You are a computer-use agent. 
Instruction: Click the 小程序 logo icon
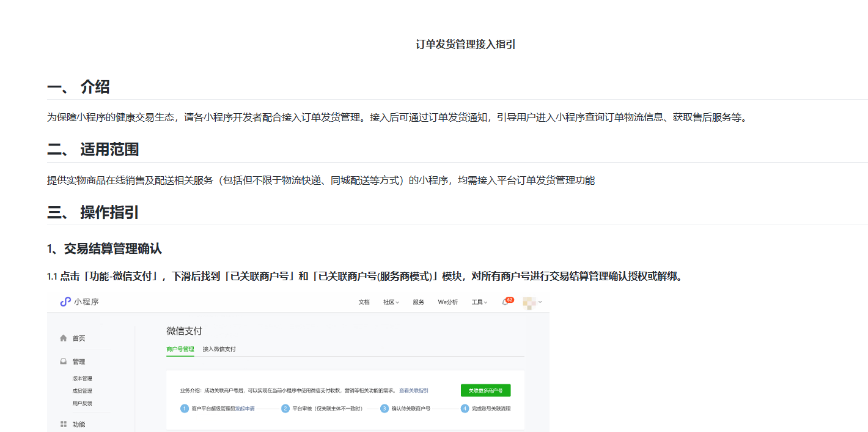tap(65, 302)
